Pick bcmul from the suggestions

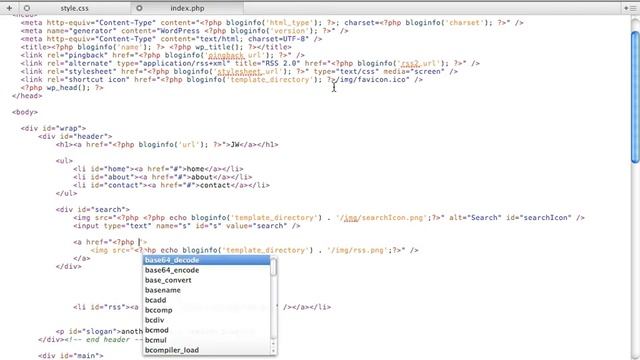click(206, 340)
